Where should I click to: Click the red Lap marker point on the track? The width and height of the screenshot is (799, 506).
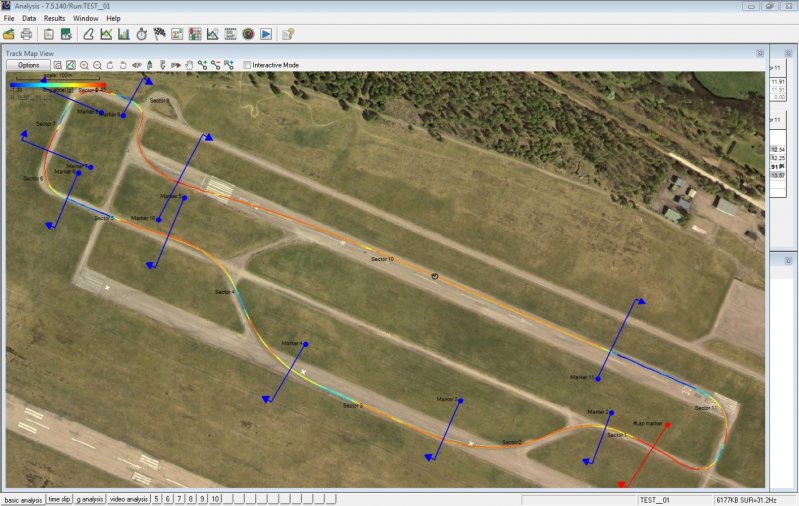point(668,424)
